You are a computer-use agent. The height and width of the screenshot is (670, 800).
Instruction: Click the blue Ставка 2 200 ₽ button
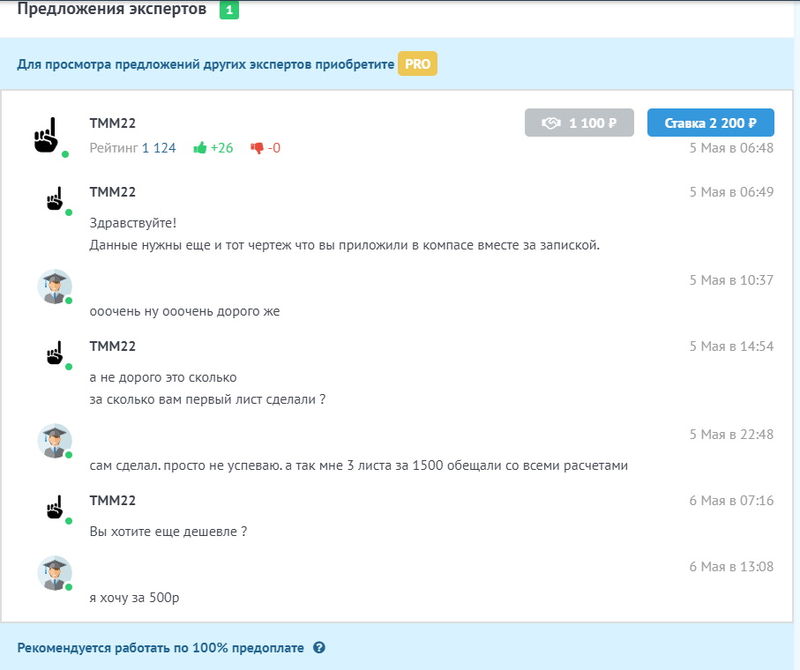pos(710,122)
